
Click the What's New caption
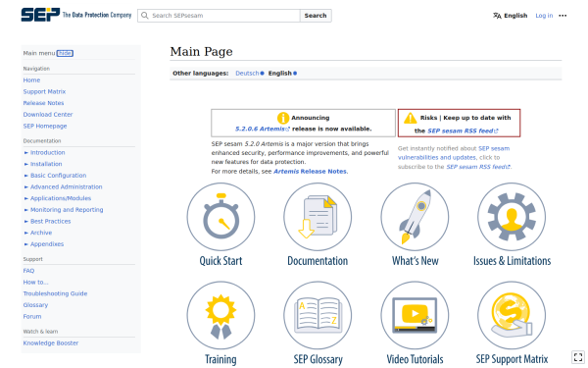pos(416,261)
